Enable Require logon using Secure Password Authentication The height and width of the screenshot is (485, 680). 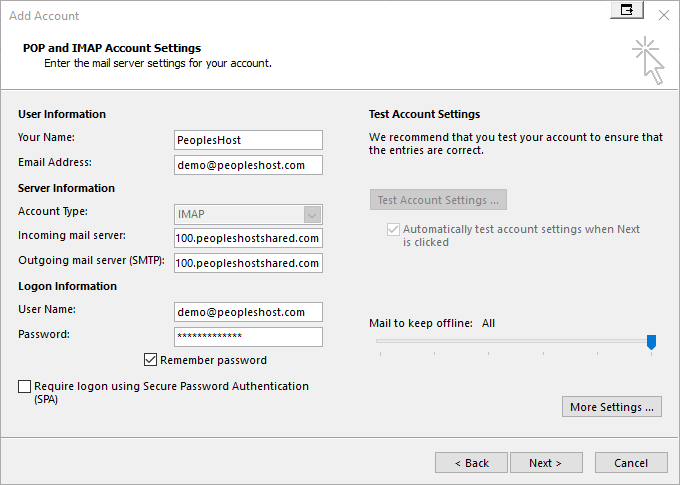coord(24,386)
